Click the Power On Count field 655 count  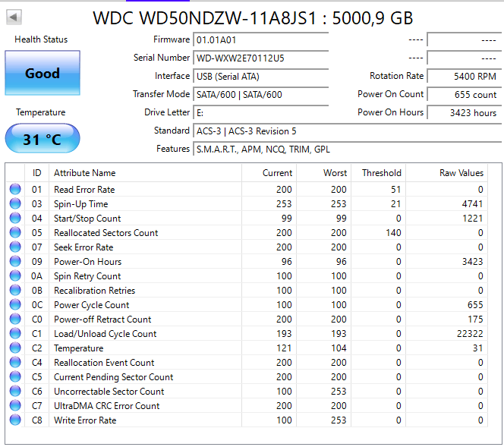pos(464,94)
